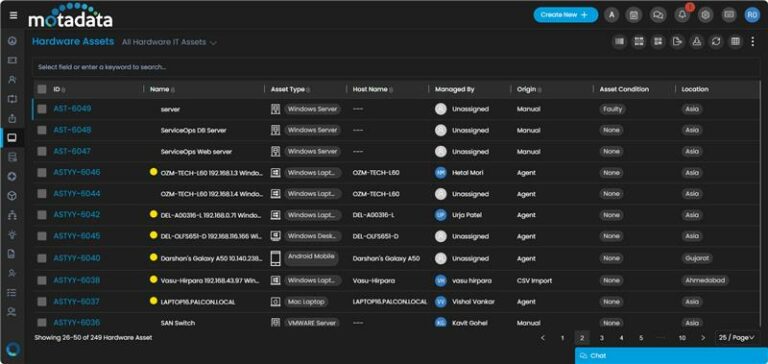768x364 pixels.
Task: Open the 25 / Page size dropdown
Action: (x=737, y=338)
